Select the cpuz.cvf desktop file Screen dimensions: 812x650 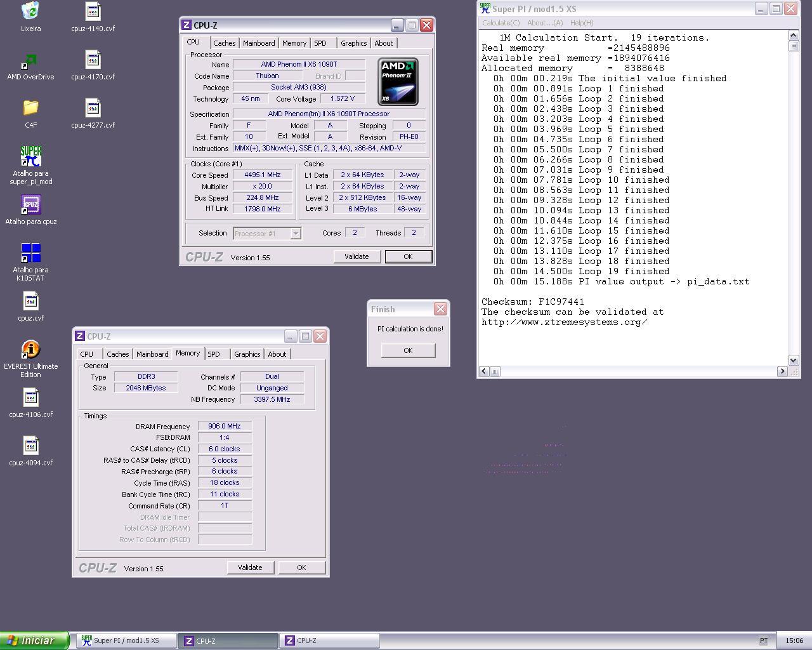click(x=30, y=301)
